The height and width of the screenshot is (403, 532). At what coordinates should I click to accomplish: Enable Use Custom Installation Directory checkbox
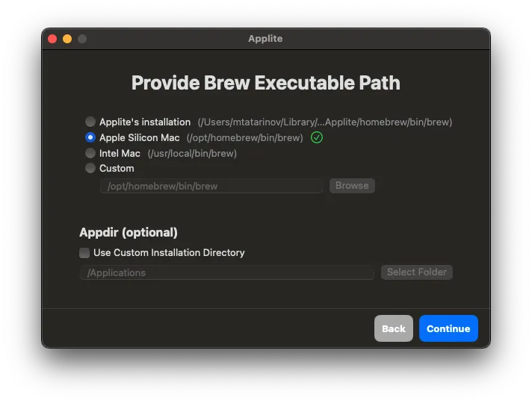(x=84, y=253)
